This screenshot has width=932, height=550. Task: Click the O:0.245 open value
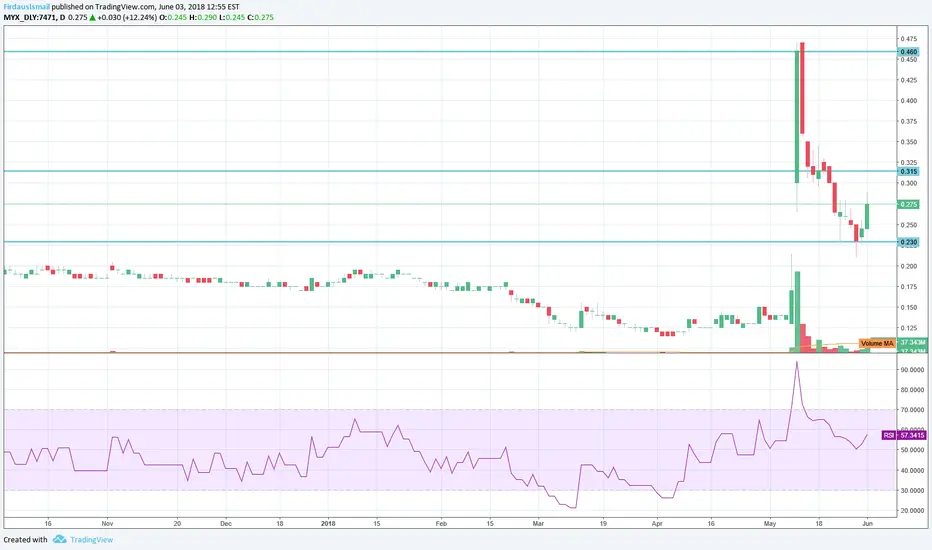click(173, 17)
